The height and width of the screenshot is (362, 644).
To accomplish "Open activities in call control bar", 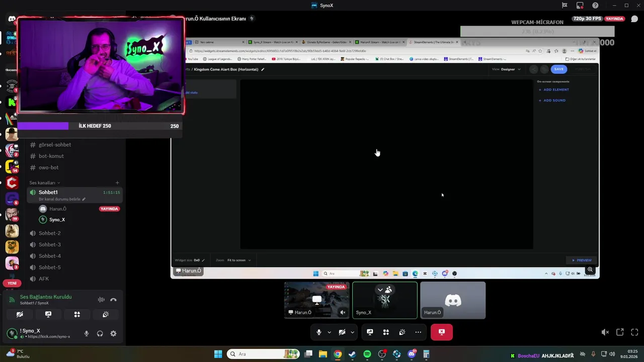I will point(386,332).
